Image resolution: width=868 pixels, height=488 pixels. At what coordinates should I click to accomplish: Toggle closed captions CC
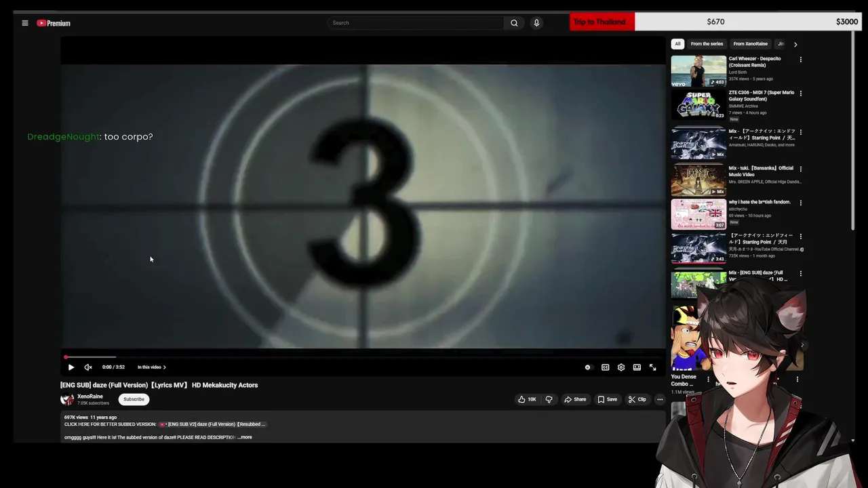(x=605, y=367)
